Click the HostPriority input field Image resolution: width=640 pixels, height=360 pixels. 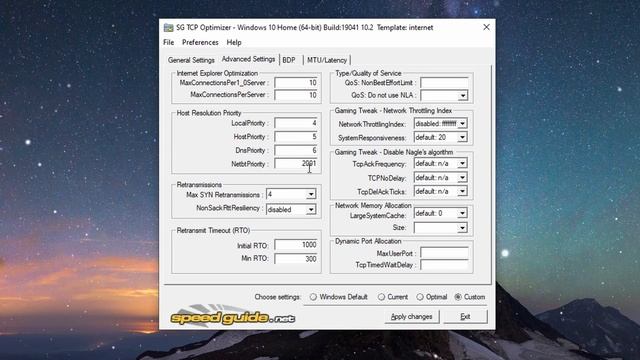point(296,136)
